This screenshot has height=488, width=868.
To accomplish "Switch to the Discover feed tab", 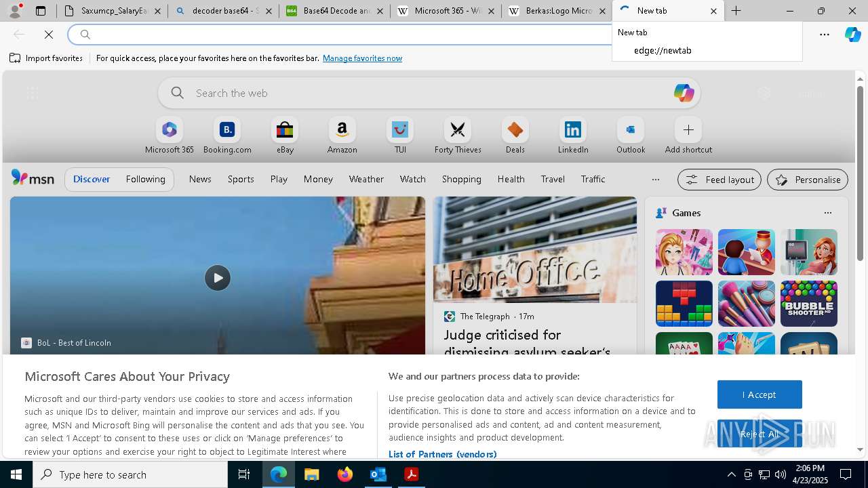I will point(92,179).
